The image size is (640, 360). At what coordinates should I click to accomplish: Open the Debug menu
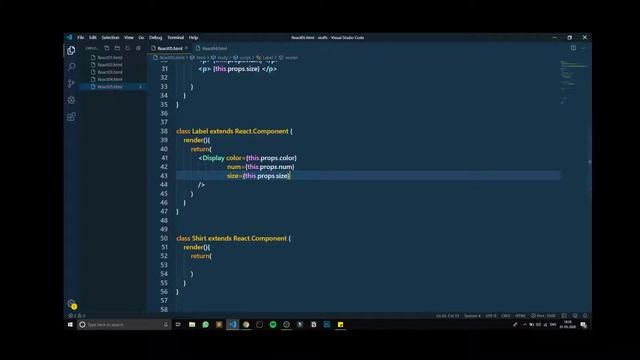(x=155, y=38)
